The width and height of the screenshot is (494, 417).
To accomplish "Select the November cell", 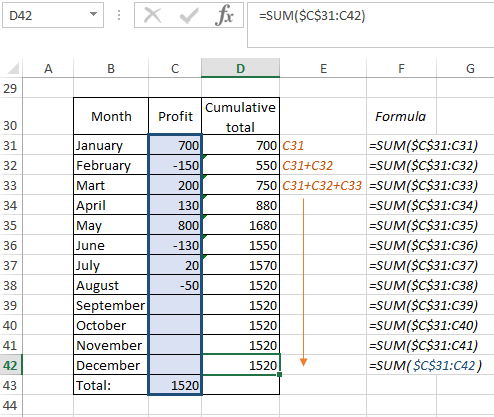I will 111,345.
